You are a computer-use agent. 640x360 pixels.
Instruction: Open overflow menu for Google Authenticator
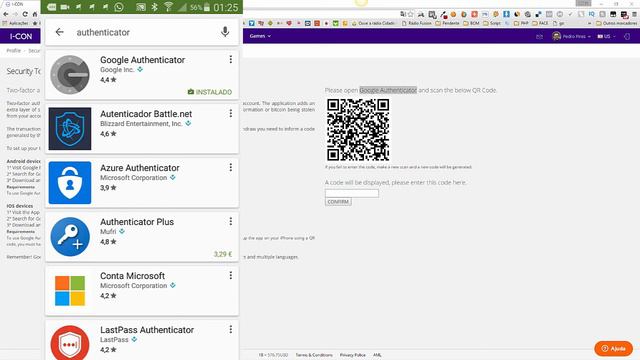231,60
